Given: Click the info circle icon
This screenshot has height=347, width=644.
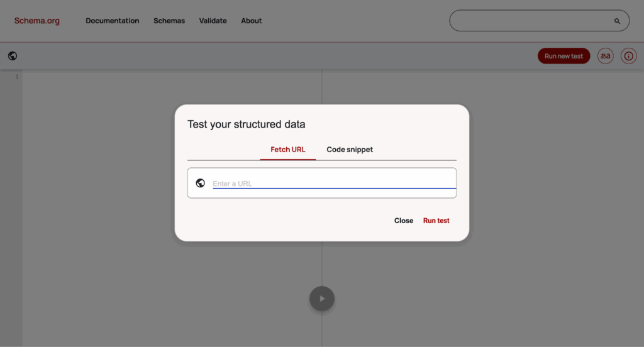Looking at the screenshot, I should click(x=628, y=56).
